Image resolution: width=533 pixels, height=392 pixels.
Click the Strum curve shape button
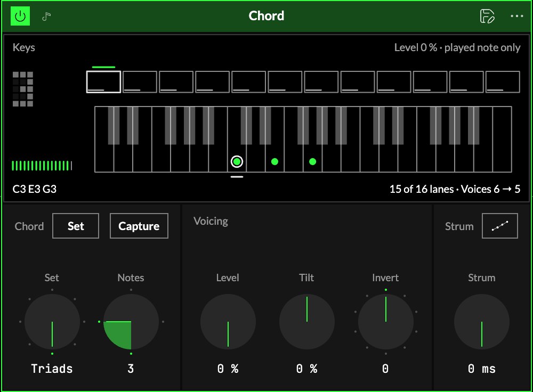pos(500,226)
